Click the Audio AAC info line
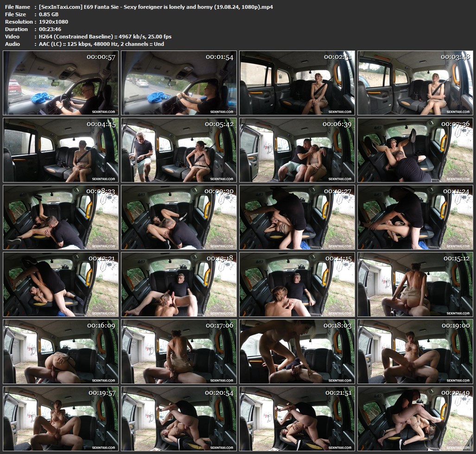This screenshot has width=476, height=454. 101,44
